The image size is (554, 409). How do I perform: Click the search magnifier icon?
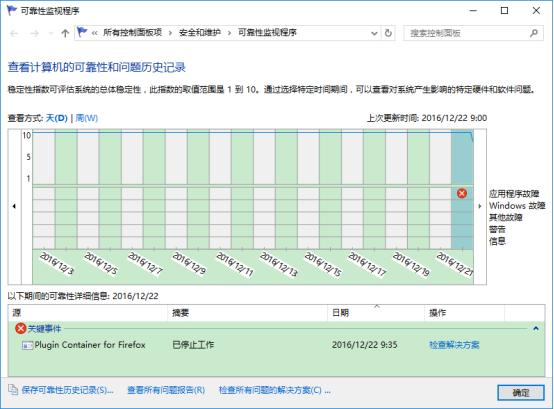click(534, 33)
